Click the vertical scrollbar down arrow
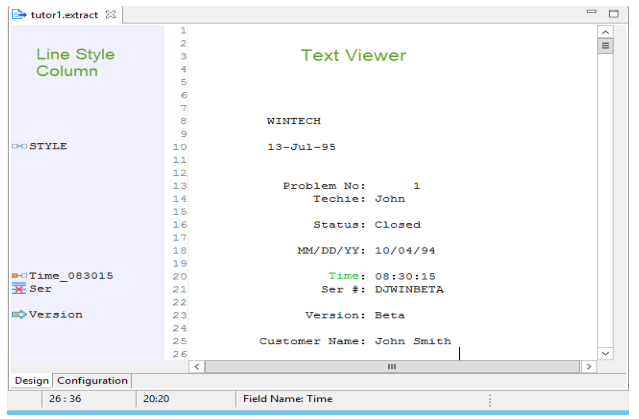Image resolution: width=639 pixels, height=419 pixels. click(x=605, y=353)
